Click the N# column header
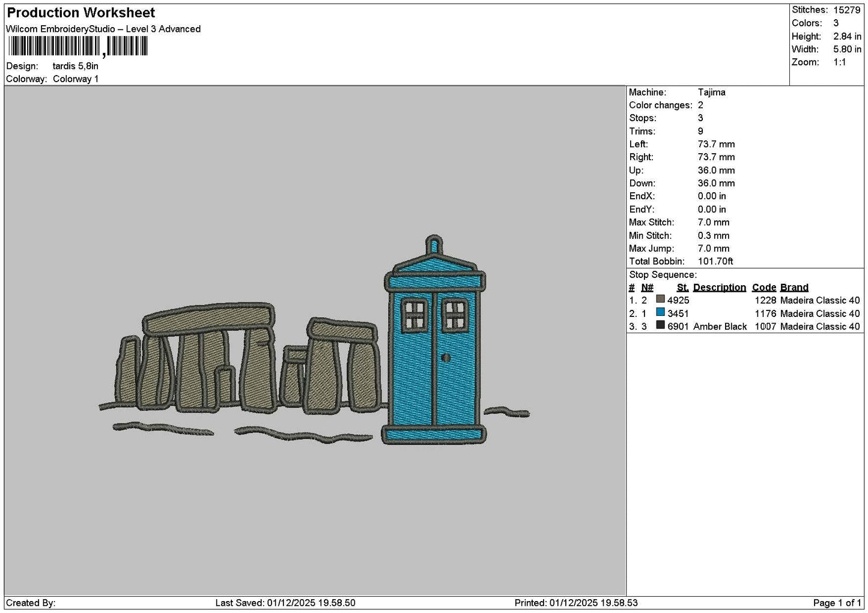The height and width of the screenshot is (613, 868). pyautogui.click(x=647, y=288)
